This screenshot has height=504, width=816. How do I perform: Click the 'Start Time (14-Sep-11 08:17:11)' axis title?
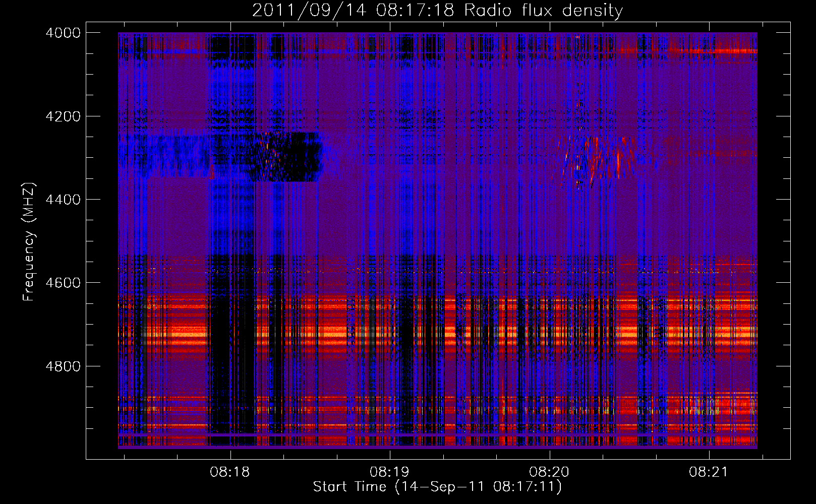pyautogui.click(x=437, y=487)
